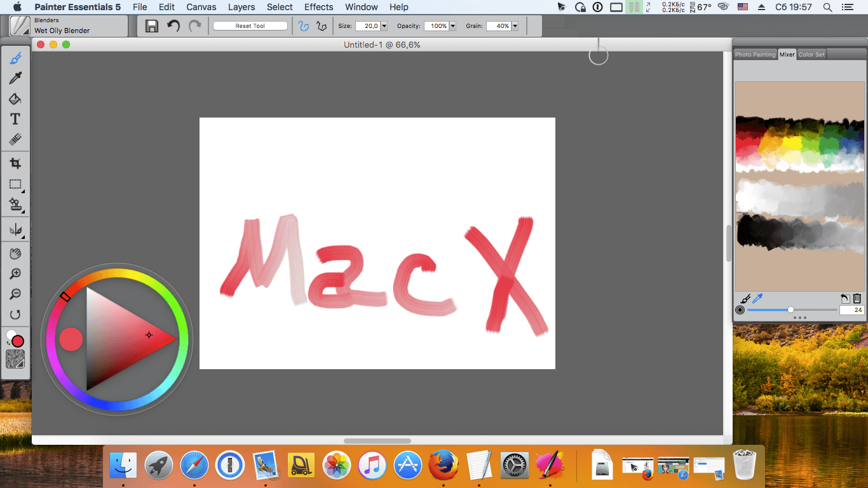
Task: Open Trash from the Dock
Action: point(745,466)
